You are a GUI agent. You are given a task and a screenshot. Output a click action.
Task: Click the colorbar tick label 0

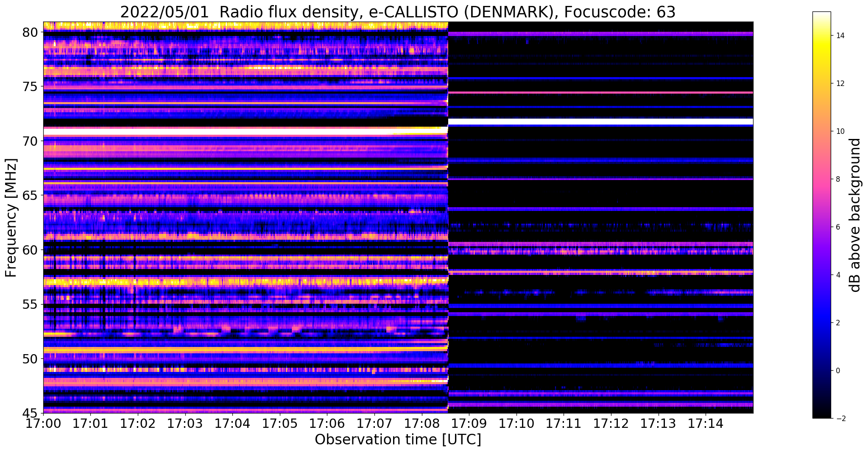[x=837, y=371]
